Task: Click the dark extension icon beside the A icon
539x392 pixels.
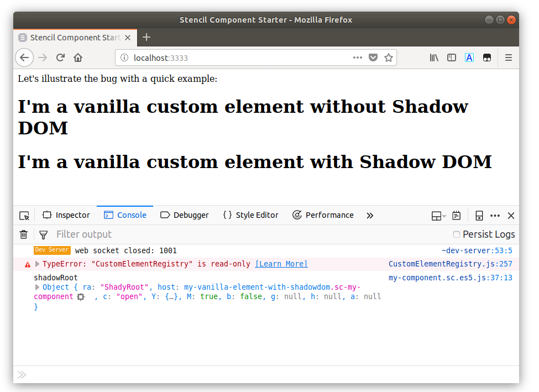Action: (x=486, y=58)
